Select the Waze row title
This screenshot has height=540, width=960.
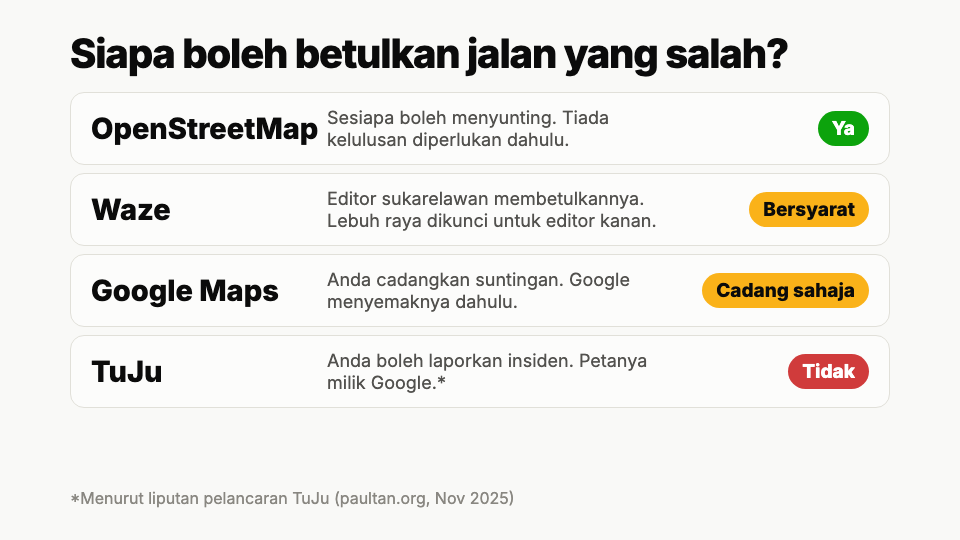click(x=131, y=210)
